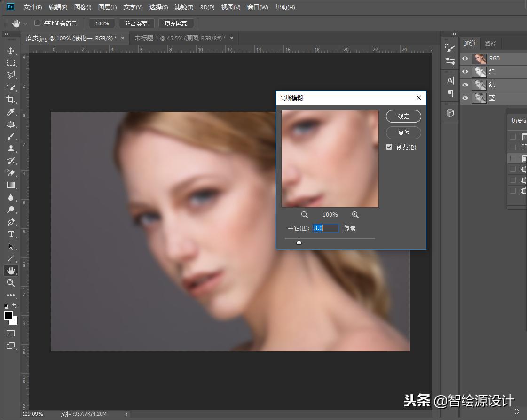Viewport: 527px width, 420px height.
Task: Select the Move tool
Action: pyautogui.click(x=10, y=51)
